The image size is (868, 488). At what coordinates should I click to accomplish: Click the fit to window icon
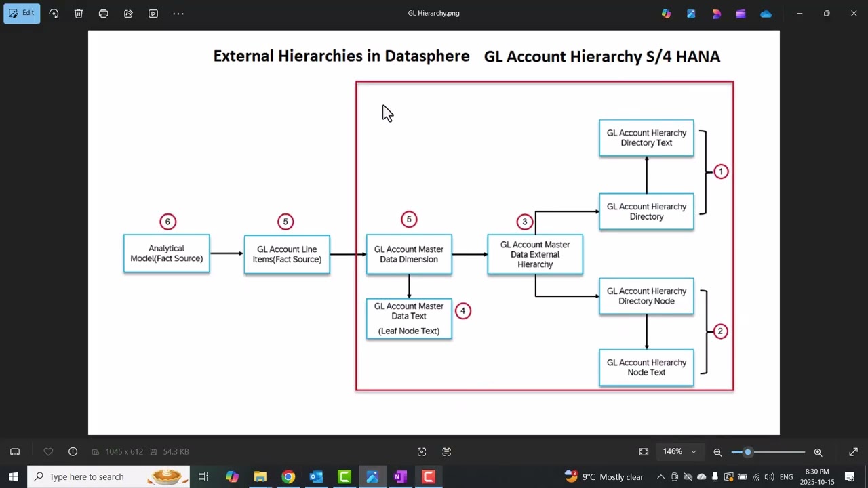[x=644, y=452]
